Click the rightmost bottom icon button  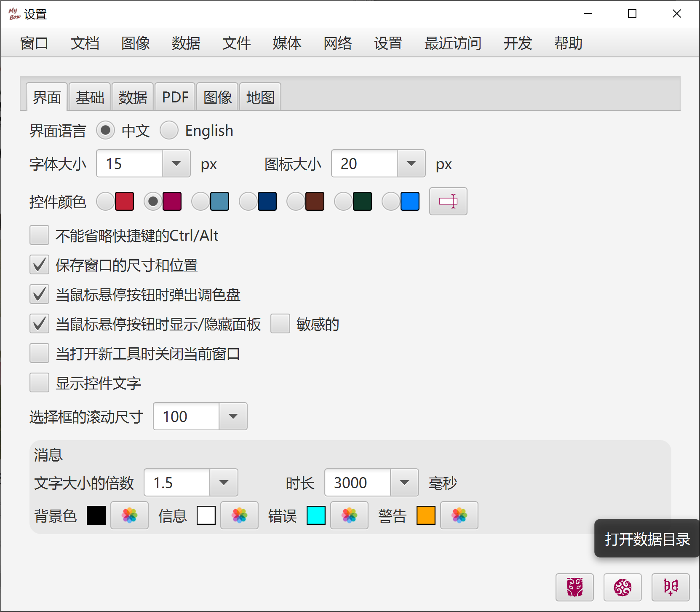coord(671,587)
